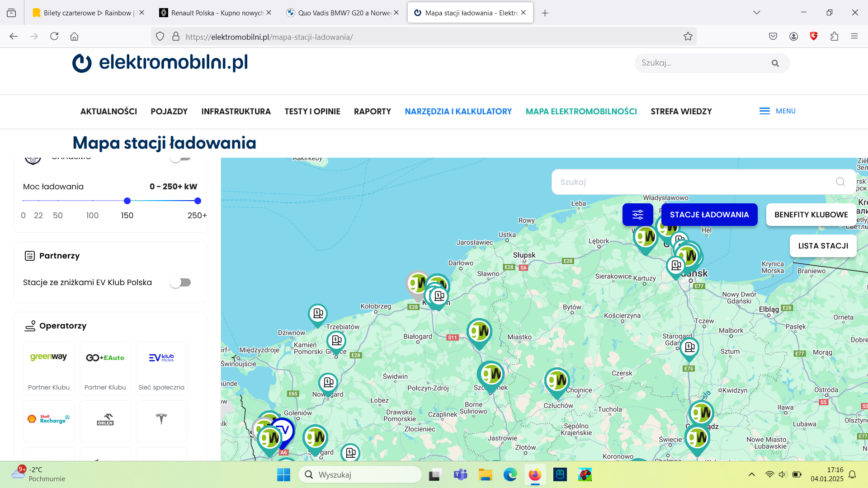Reload the page in Firefox
Image resolution: width=868 pixels, height=488 pixels.
coord(54,37)
